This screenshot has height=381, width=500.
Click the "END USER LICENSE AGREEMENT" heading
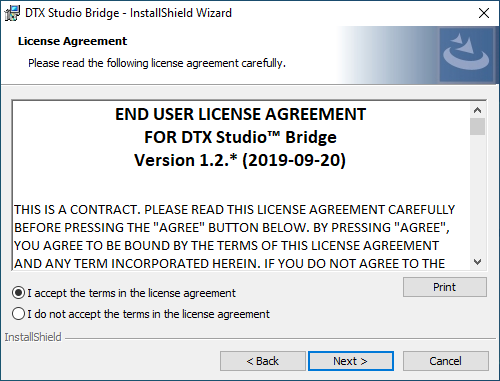coord(240,114)
